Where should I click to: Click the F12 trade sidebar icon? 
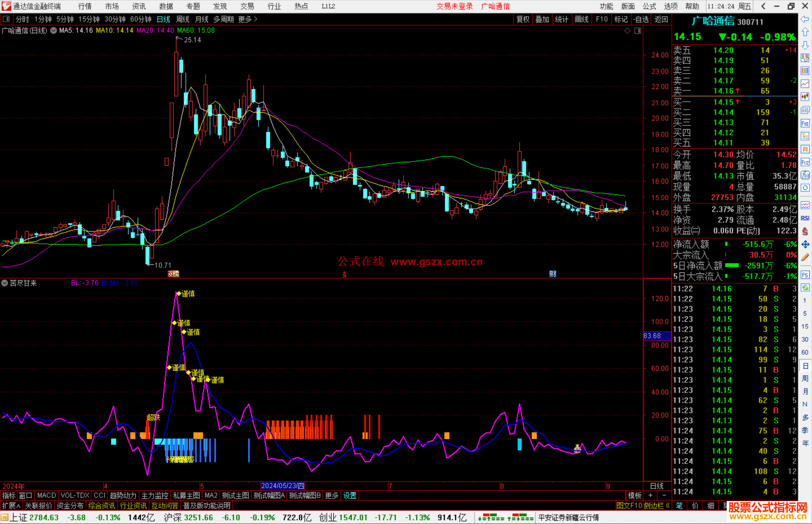(x=805, y=162)
